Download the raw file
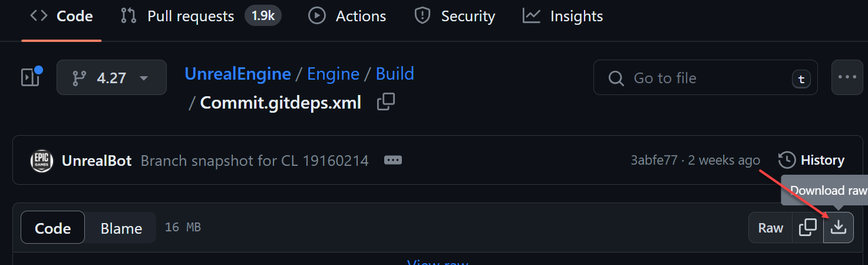This screenshot has width=868, height=265. point(838,228)
